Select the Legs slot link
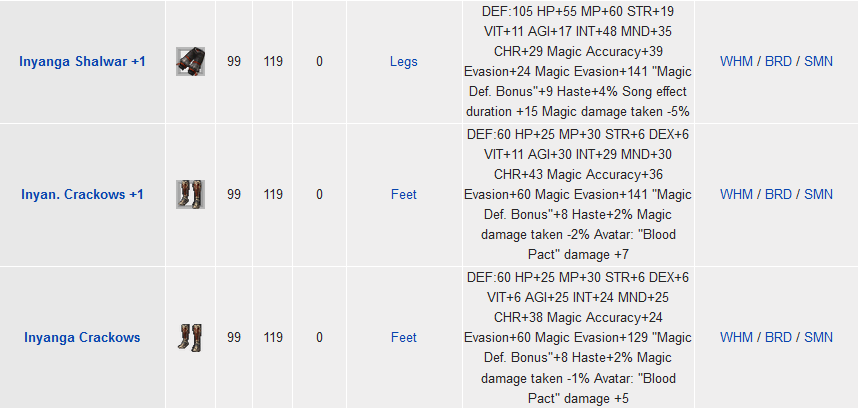 404,61
